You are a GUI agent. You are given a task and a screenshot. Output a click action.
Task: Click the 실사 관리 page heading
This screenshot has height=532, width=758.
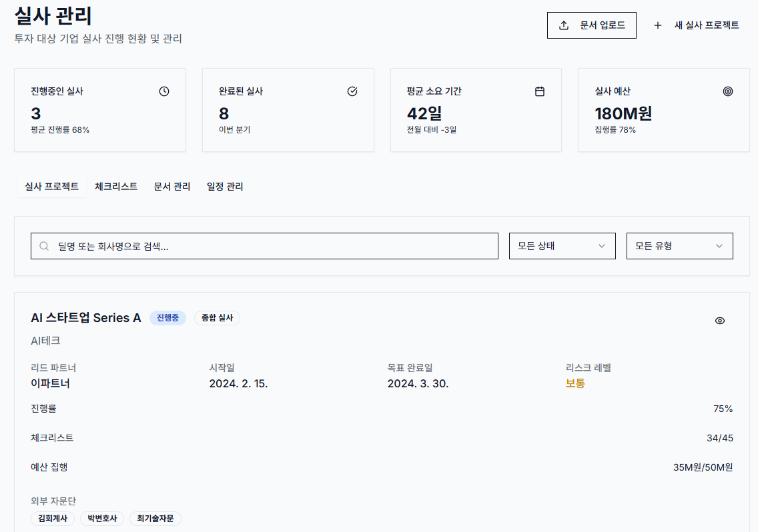tap(53, 15)
